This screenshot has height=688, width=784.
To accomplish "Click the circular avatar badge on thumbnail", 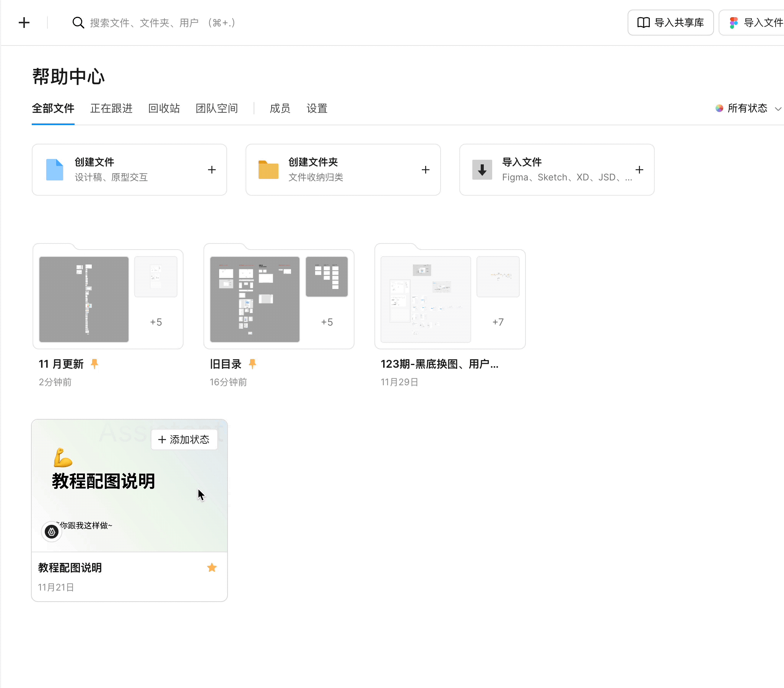I will coord(52,532).
